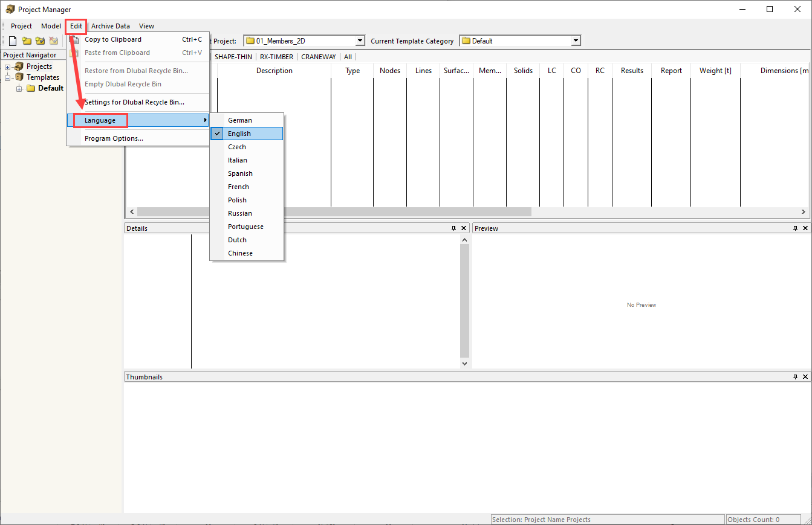Expand the Default folder node

[19, 88]
